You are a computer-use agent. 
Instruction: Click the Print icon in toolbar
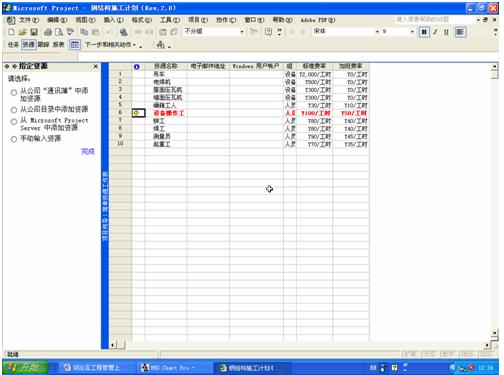(x=48, y=32)
